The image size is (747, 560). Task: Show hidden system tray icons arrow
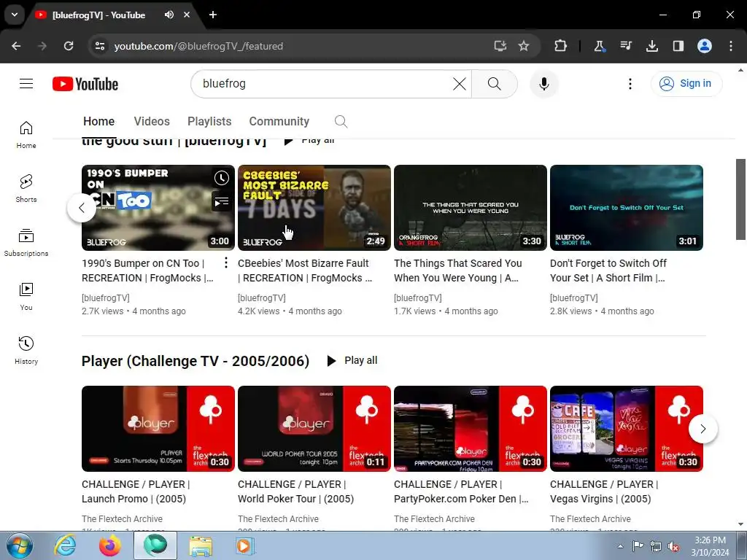(620, 546)
